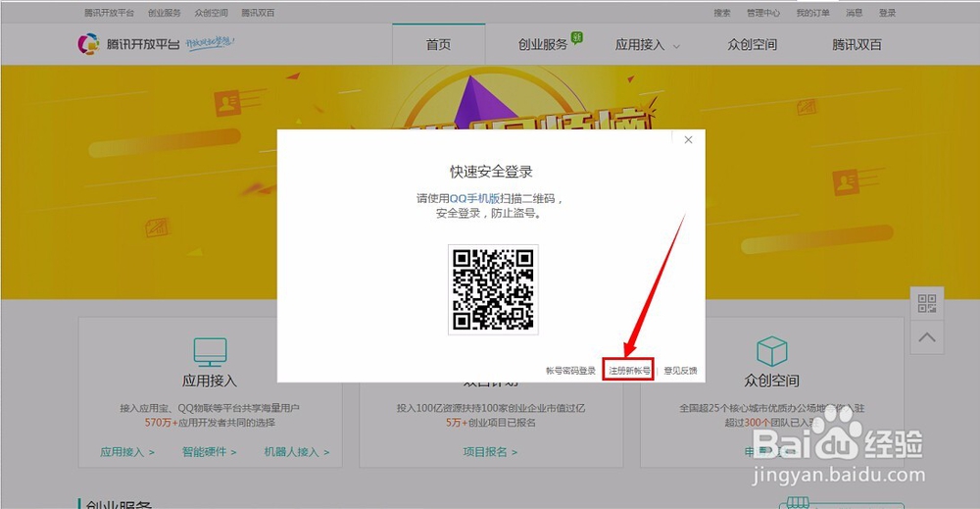The height and width of the screenshot is (509, 980).
Task: Click 搜索 in the top bar
Action: (722, 13)
